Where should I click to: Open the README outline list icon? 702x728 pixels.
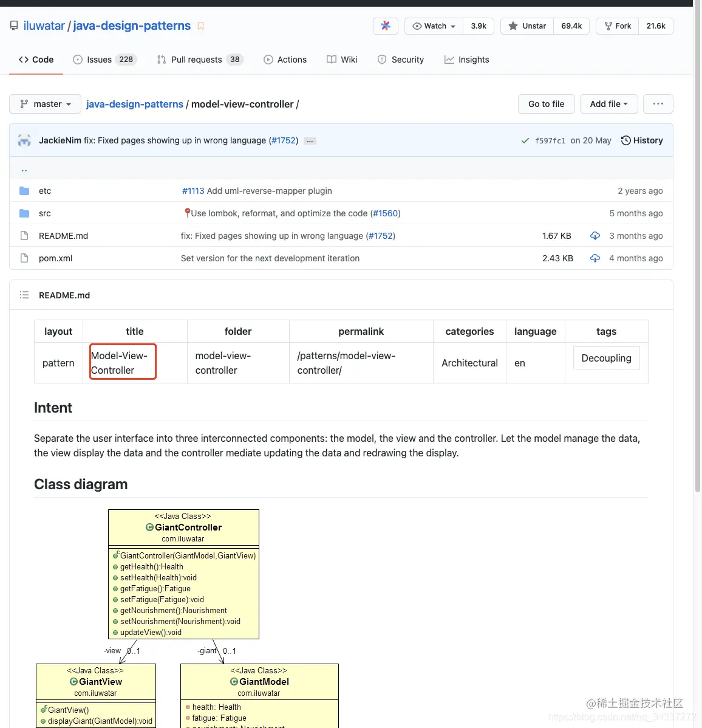[24, 295]
